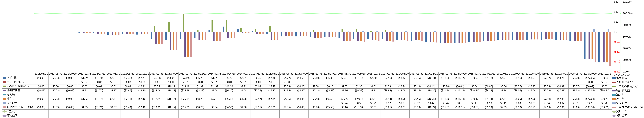Select the $5.48 cell under 2015/03/31
The image size is (644, 118).
click(272, 86)
